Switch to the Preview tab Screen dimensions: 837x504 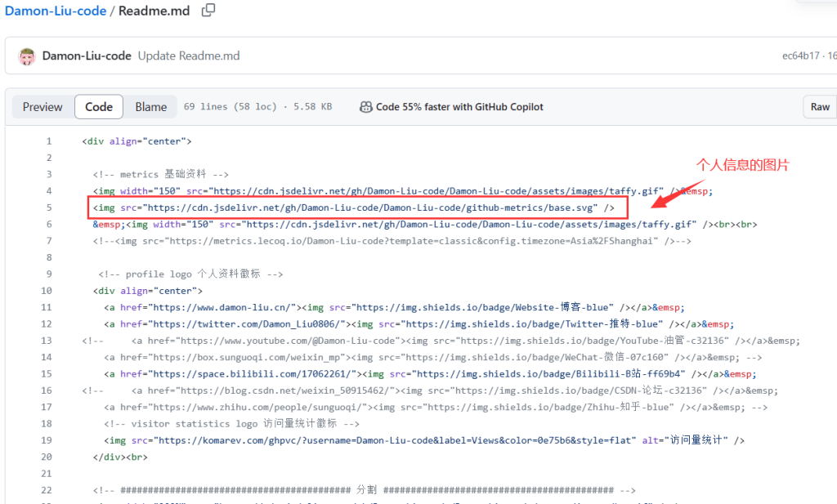pos(42,106)
